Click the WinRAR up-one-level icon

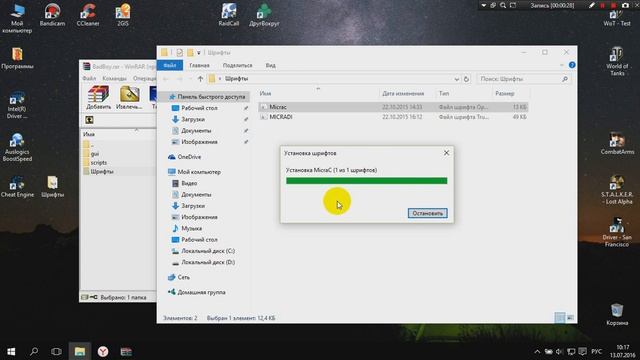89,120
